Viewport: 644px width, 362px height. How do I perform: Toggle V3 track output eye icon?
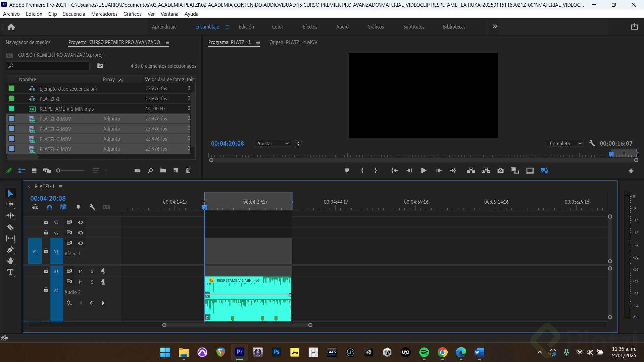click(x=81, y=222)
